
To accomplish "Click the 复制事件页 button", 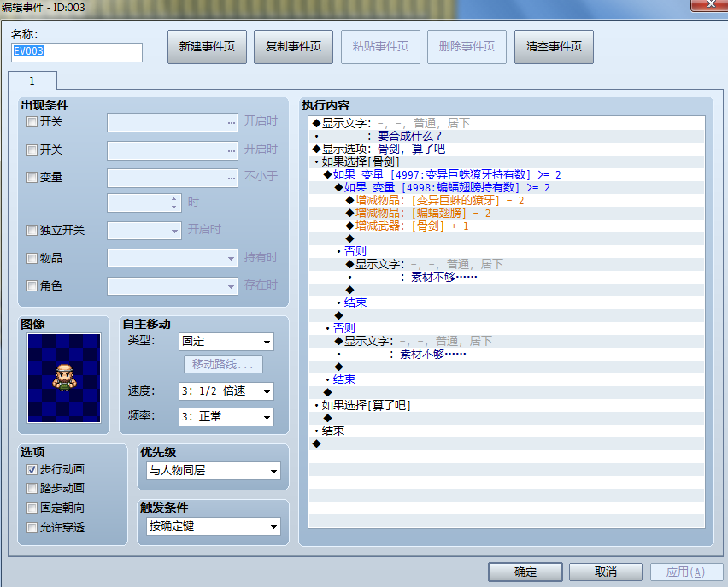I will tap(293, 46).
